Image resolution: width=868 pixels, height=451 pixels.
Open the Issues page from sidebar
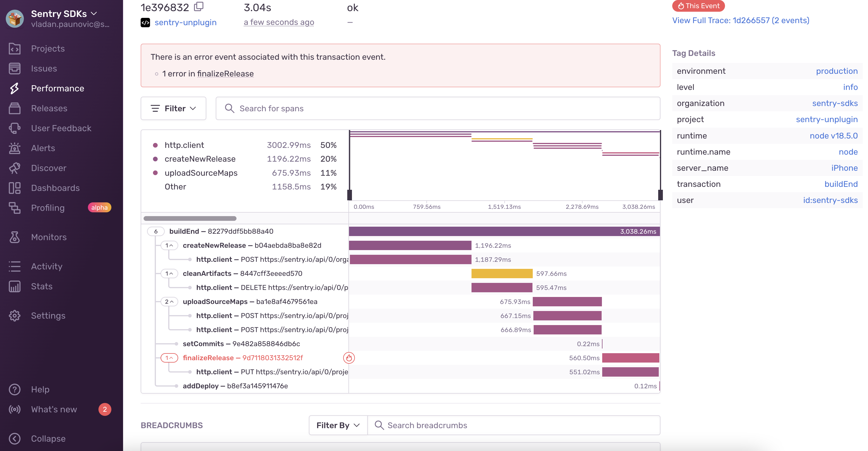(44, 68)
